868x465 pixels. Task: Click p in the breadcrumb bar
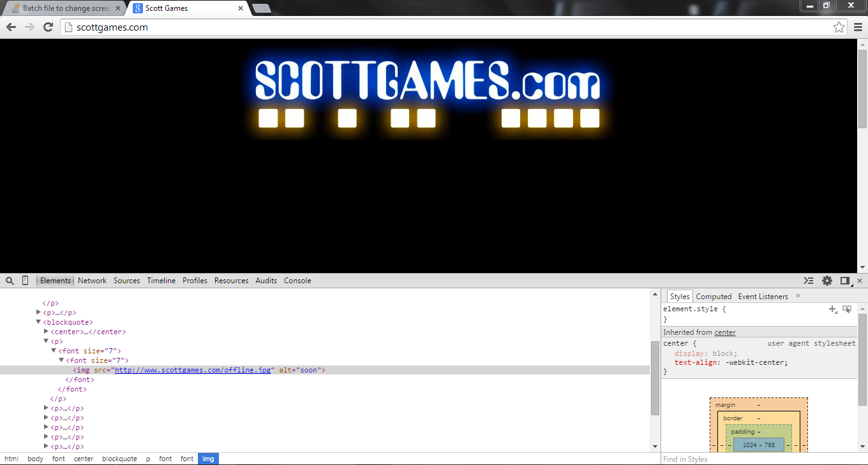point(148,459)
